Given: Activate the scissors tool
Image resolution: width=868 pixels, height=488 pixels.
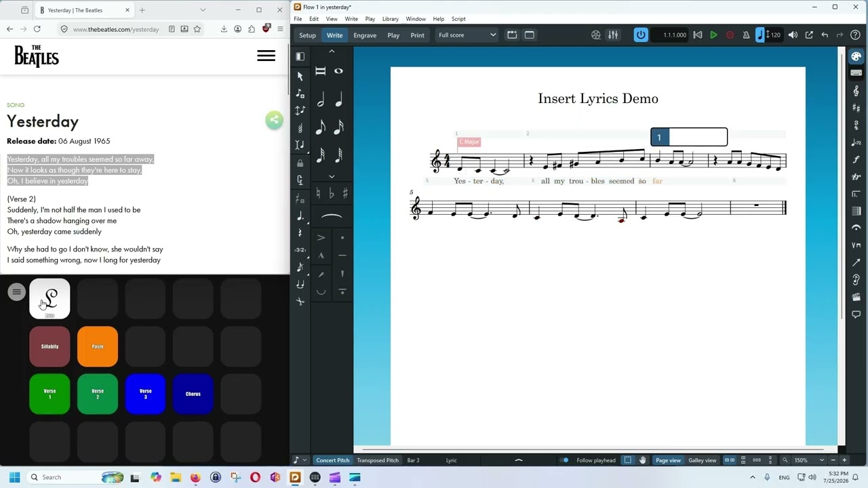Looking at the screenshot, I should coord(300,301).
